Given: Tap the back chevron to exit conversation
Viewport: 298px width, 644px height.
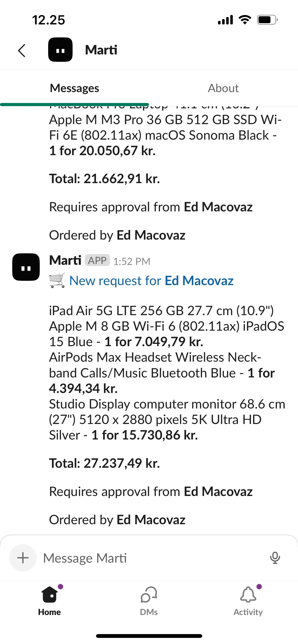Looking at the screenshot, I should [x=22, y=50].
